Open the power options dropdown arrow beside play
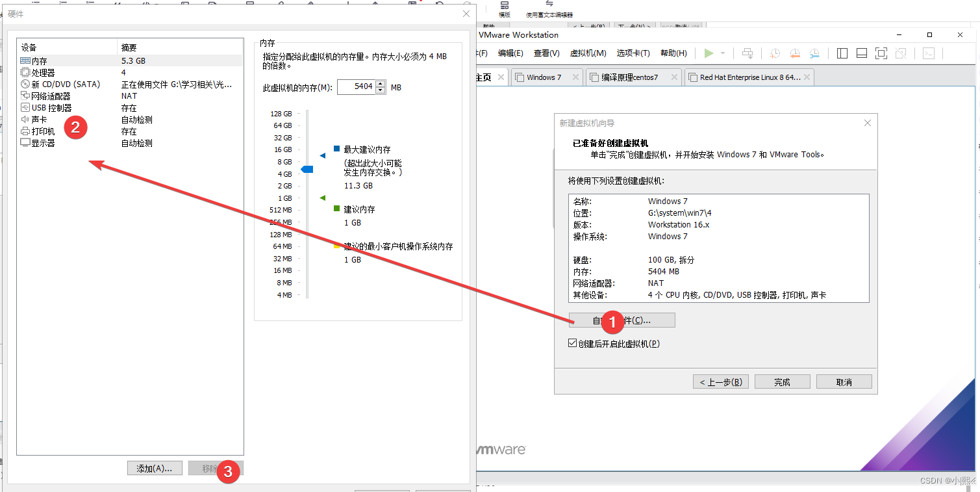The image size is (980, 492). pos(723,53)
